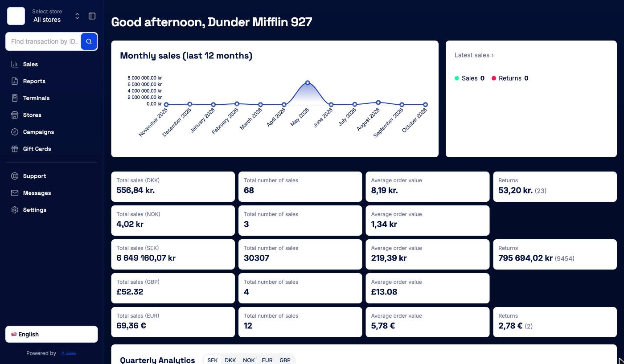Open the Select store dropdown
Screen dimensions: 624x364
56,16
